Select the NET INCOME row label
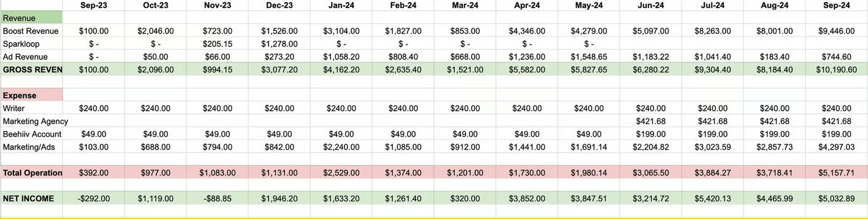The width and height of the screenshot is (868, 219). [28, 198]
